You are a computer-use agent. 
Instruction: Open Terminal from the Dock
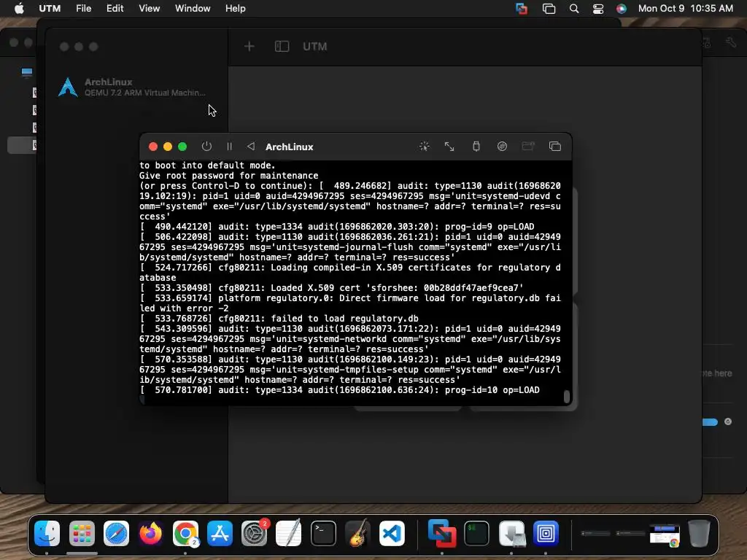(x=323, y=533)
